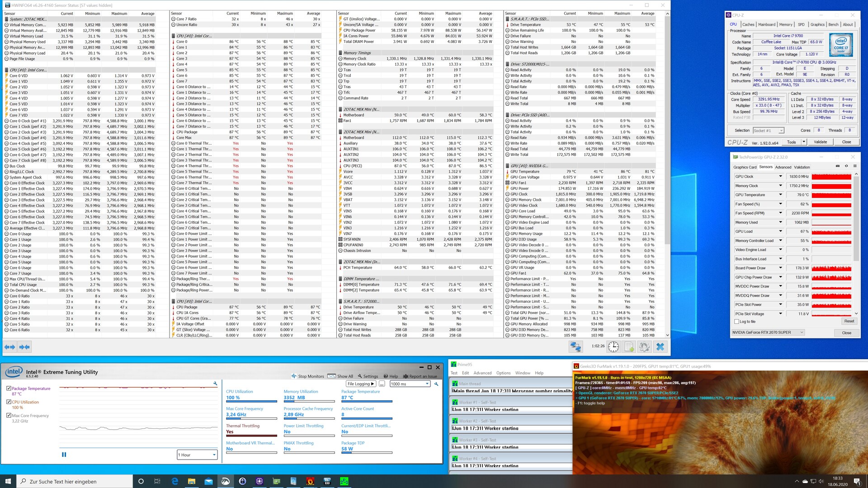Click XTU monitor panel wrench icon

(436, 384)
